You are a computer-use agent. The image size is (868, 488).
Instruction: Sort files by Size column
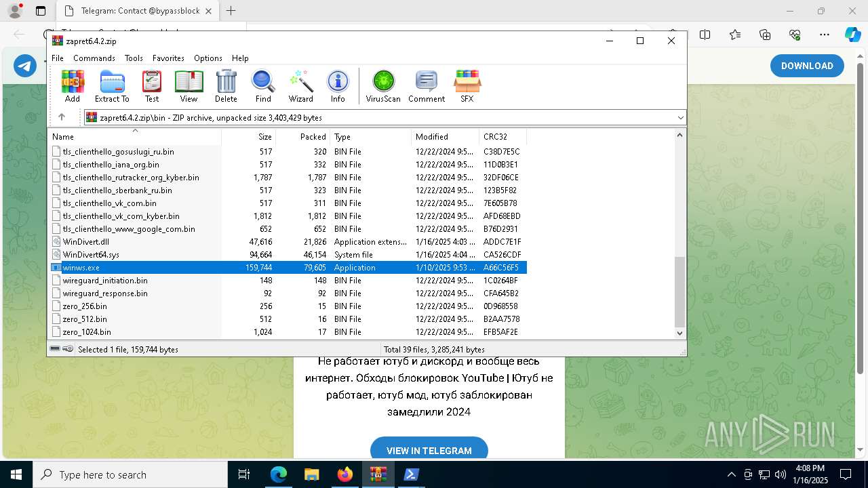point(248,136)
